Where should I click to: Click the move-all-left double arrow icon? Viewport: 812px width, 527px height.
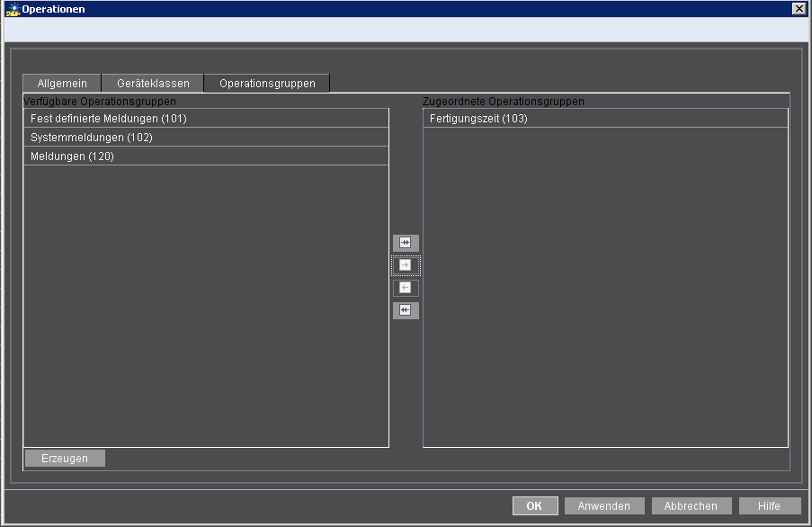[x=405, y=310]
